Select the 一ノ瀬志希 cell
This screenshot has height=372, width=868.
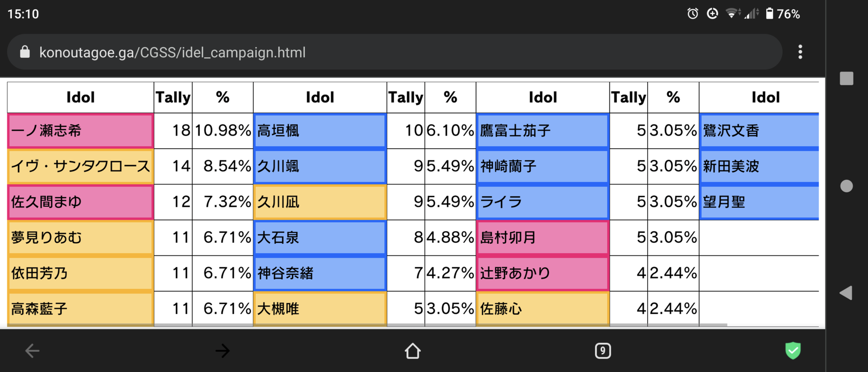(80, 131)
